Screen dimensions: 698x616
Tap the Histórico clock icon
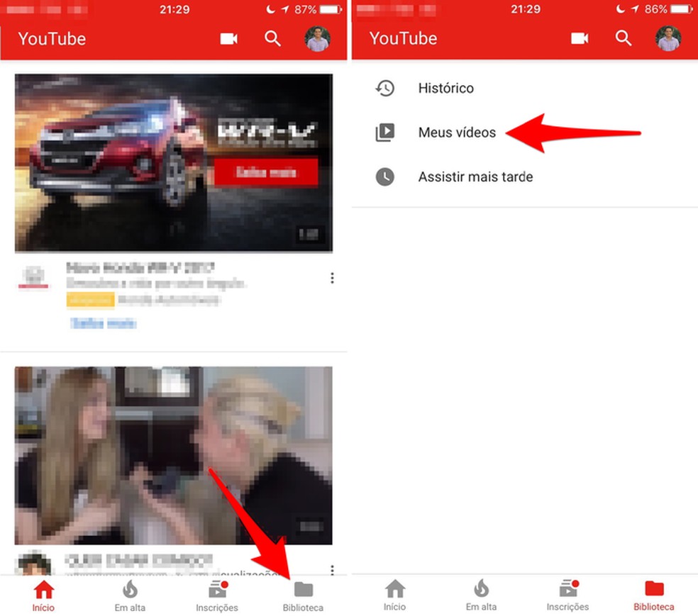point(385,88)
